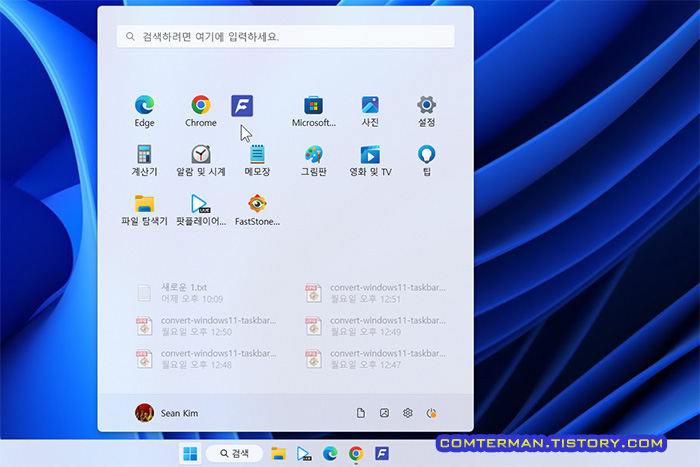The width and height of the screenshot is (700, 467).
Task: Click the search box in Start menu
Action: [286, 37]
